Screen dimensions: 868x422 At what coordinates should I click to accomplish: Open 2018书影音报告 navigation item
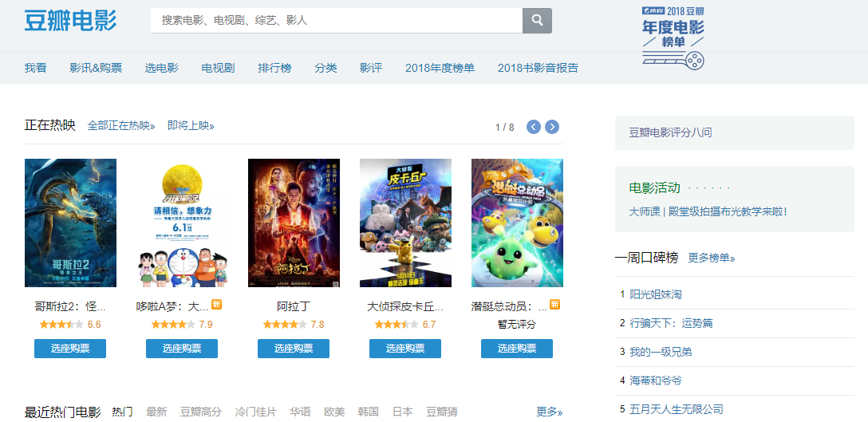[538, 68]
